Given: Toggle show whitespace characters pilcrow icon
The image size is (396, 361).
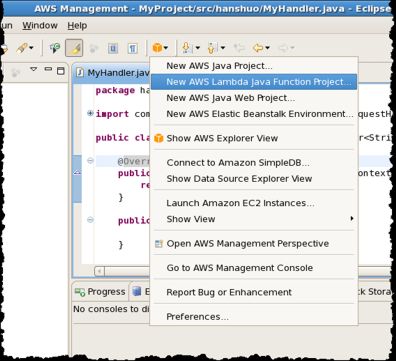Looking at the screenshot, I should [133, 48].
